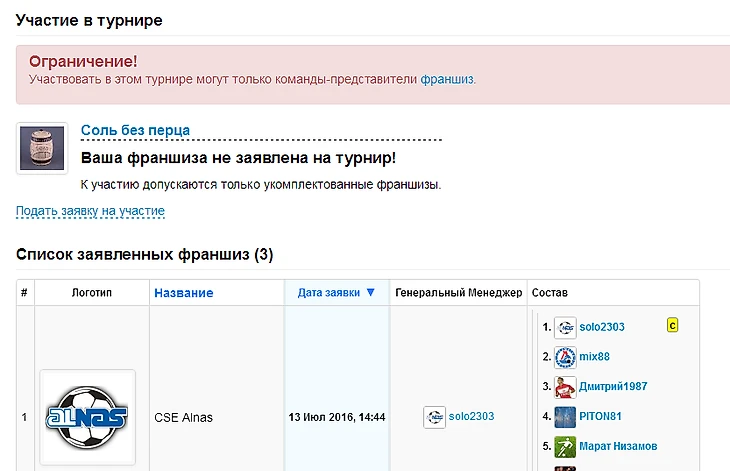
Task: Open Соль без перца team page link
Action: point(135,130)
